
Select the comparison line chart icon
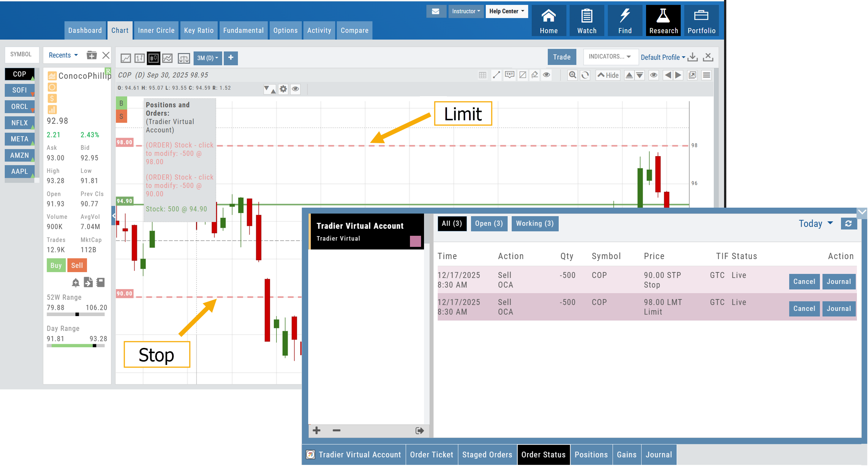168,58
